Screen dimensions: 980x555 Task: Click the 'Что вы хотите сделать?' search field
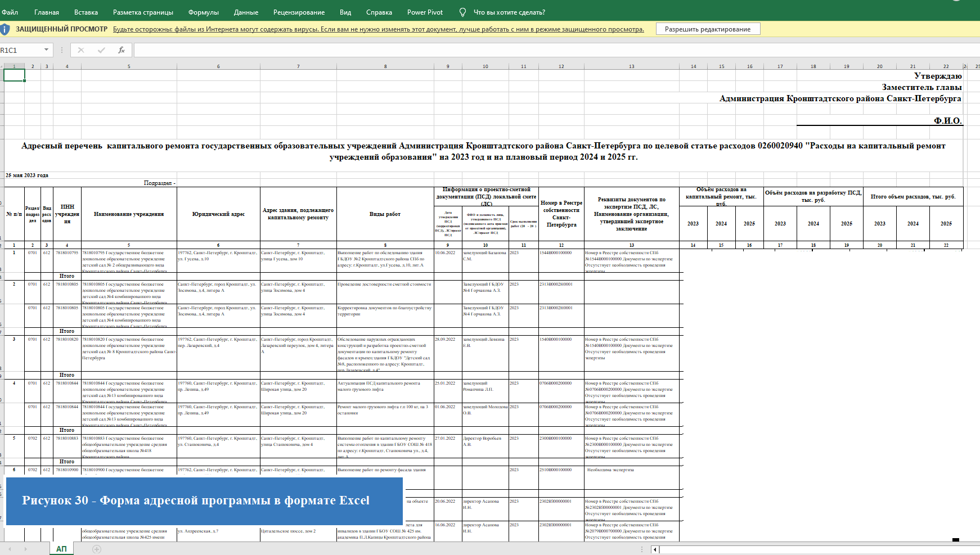pos(509,12)
